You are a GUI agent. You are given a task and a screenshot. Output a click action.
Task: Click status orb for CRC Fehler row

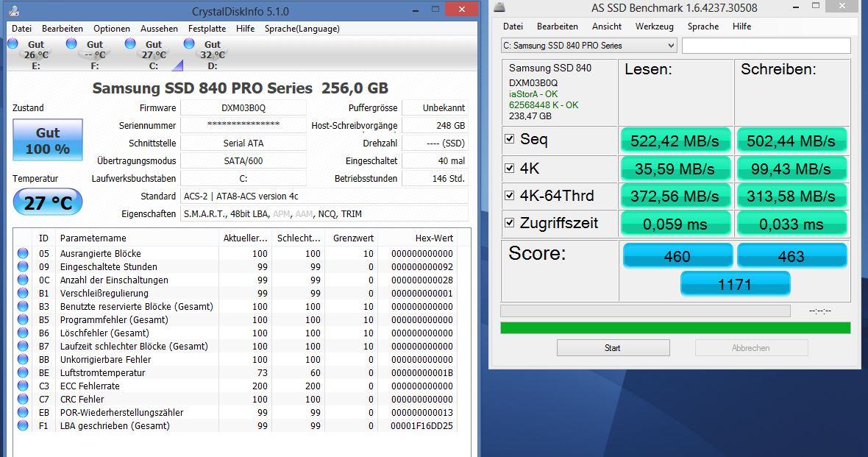coord(23,400)
